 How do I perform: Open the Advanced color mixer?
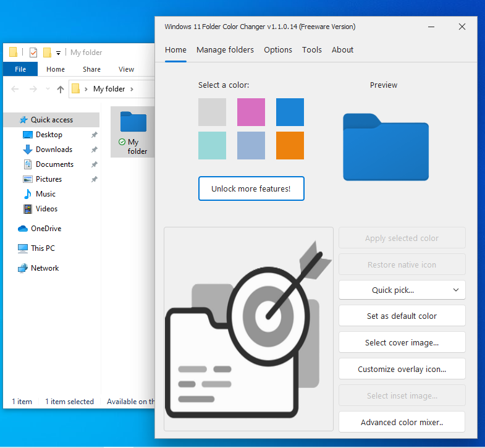click(402, 422)
